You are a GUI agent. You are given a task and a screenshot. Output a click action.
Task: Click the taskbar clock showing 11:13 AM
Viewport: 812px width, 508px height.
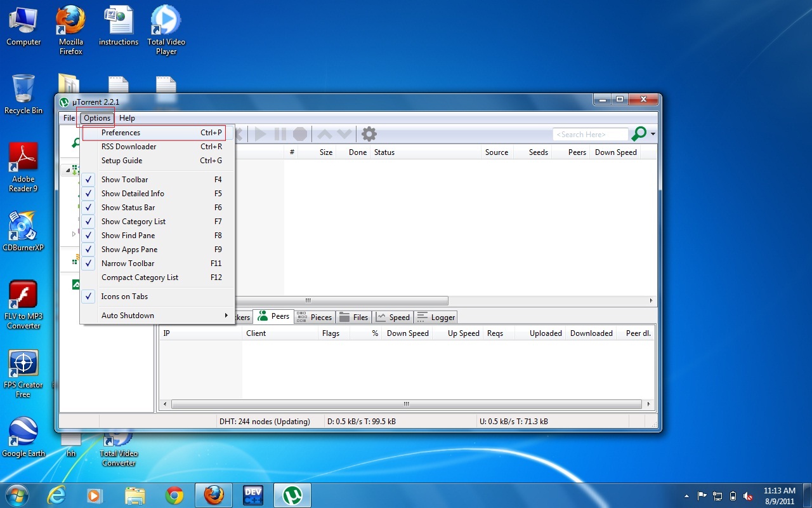click(780, 496)
